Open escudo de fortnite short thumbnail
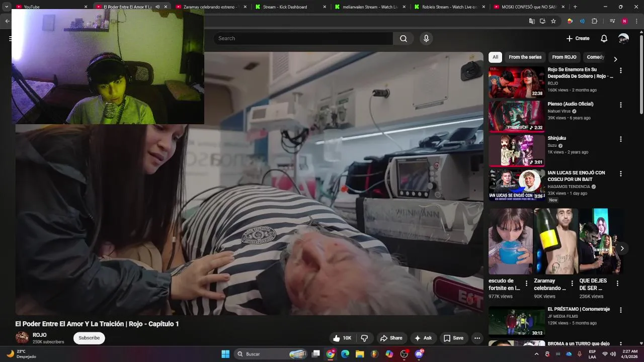The image size is (644, 362). (x=510, y=241)
